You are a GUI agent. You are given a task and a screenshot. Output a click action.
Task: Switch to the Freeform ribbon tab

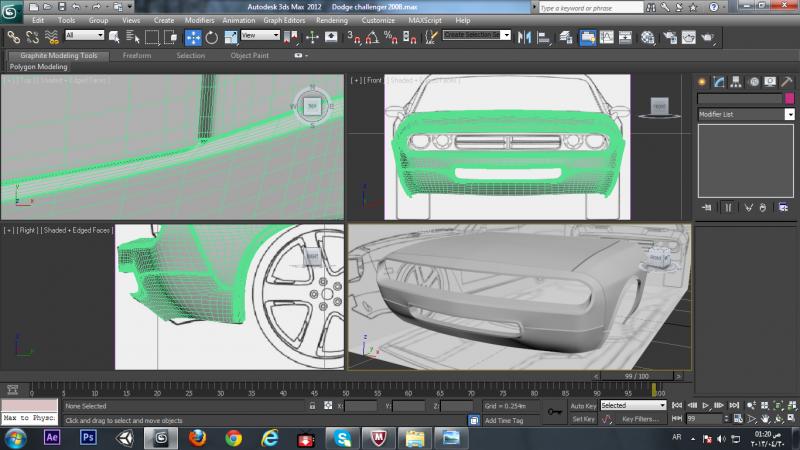tap(137, 56)
